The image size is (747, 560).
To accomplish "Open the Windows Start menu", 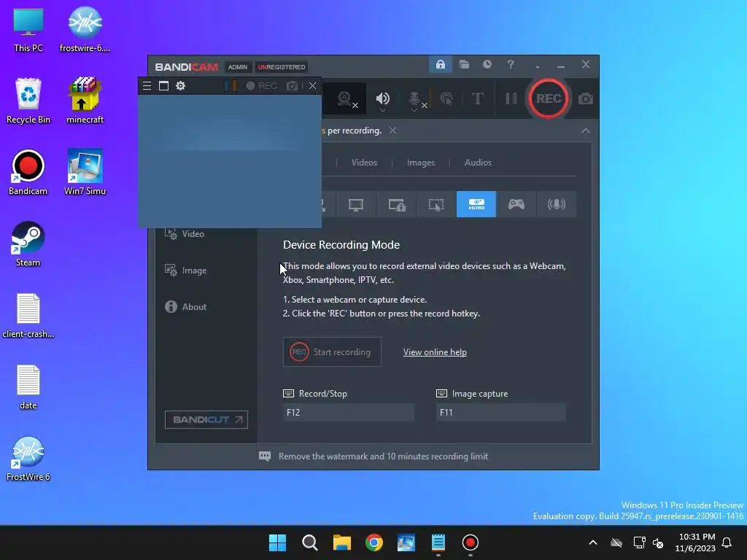I will [277, 542].
